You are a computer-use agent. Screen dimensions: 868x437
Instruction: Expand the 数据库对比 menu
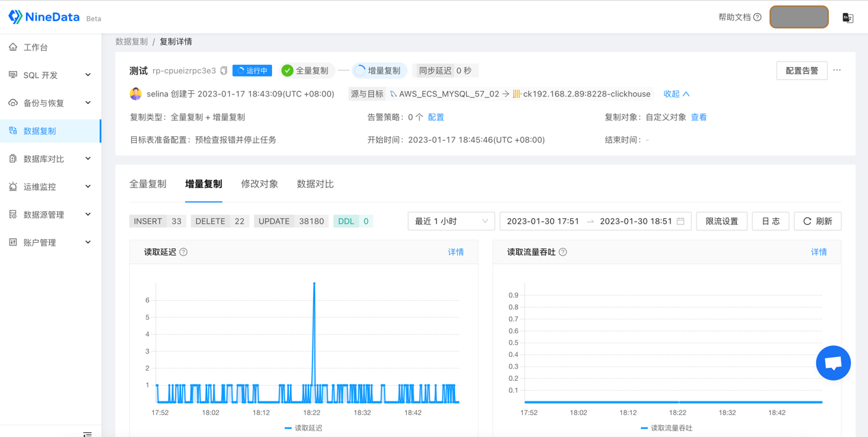tap(88, 159)
